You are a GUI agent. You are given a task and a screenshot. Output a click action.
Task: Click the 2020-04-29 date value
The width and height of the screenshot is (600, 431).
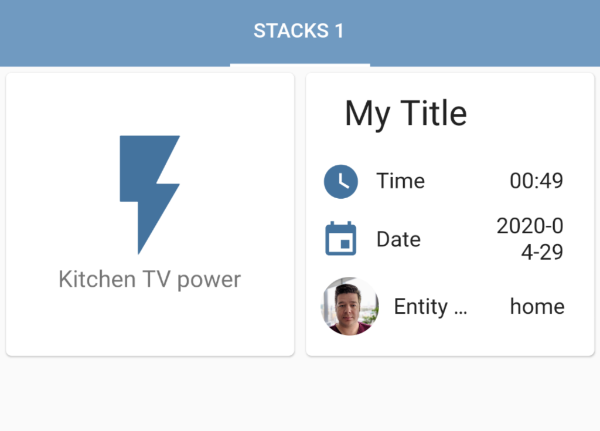tap(530, 239)
